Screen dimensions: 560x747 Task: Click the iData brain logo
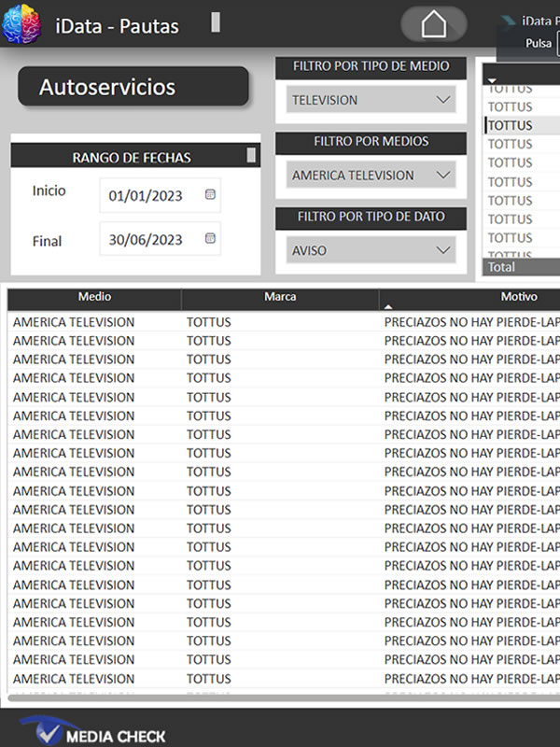pyautogui.click(x=21, y=24)
